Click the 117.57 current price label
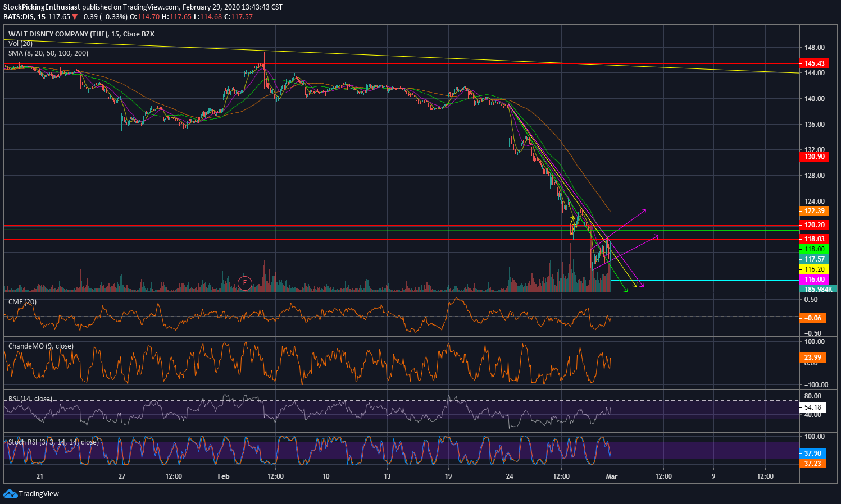841x504 pixels. pos(814,259)
